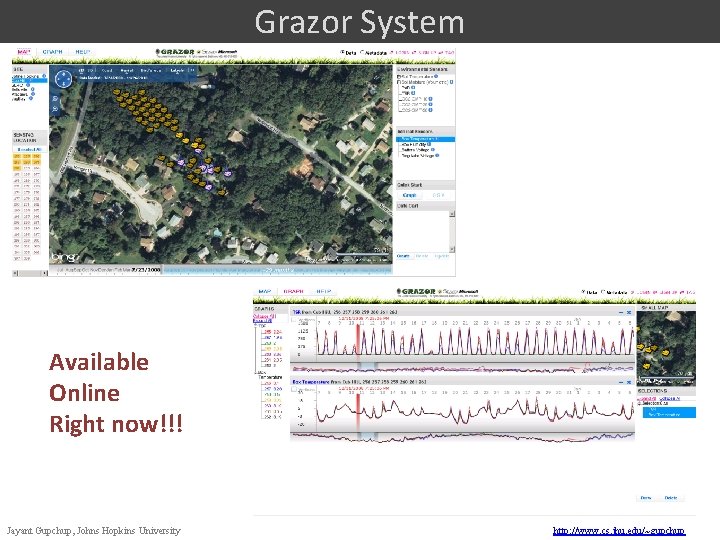The image size is (720, 540).
Task: Expand the Selection node under Selections
Action: click(640, 403)
